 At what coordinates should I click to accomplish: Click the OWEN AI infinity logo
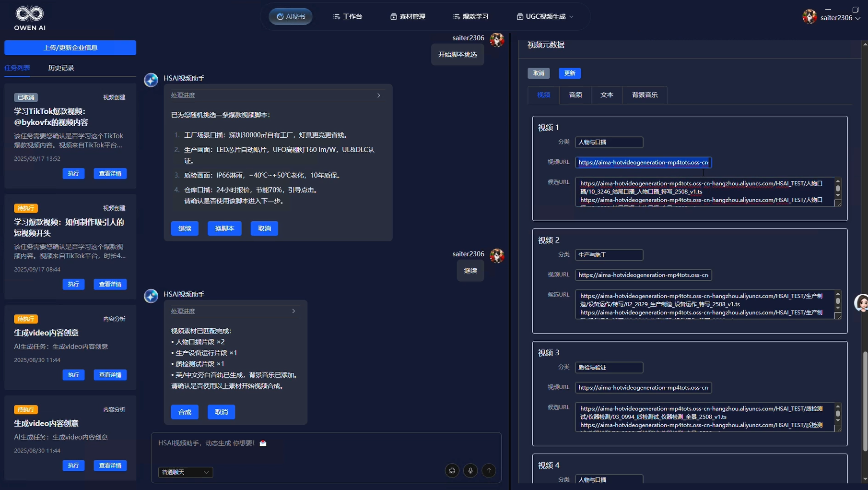tap(29, 14)
